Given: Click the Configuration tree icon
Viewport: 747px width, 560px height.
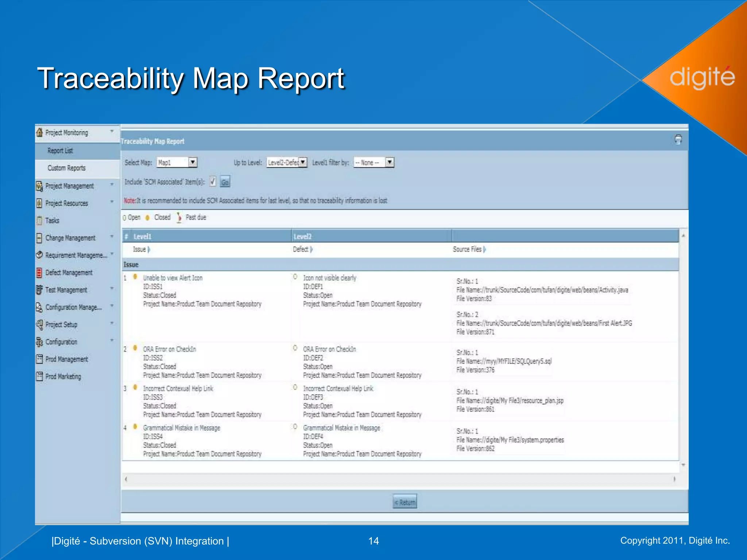Looking at the screenshot, I should pos(39,342).
